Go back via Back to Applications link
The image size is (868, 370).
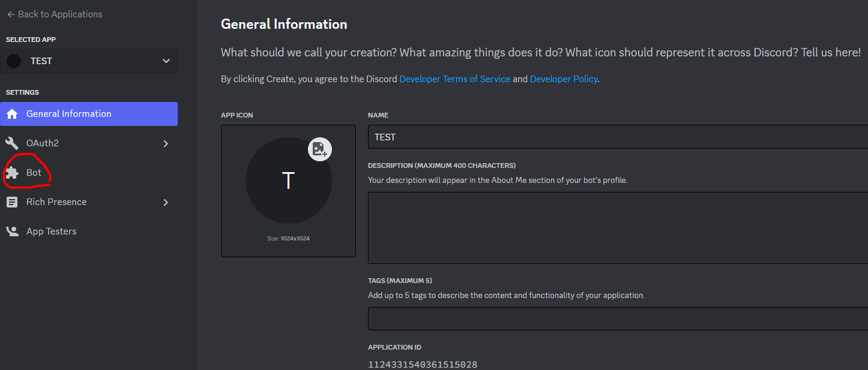55,14
